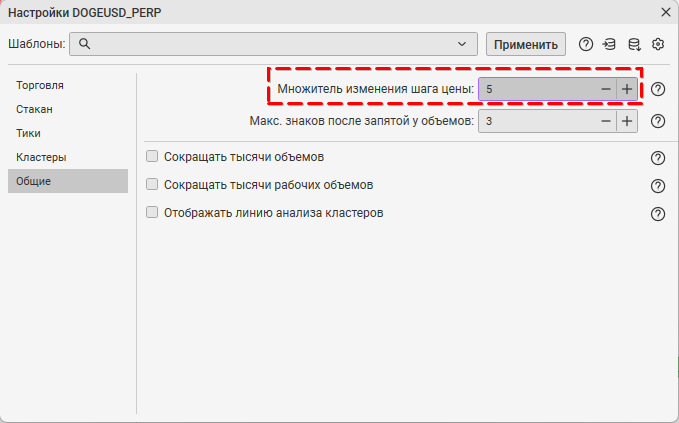Expand the Шаблоны dropdown list
The image size is (679, 423).
(461, 44)
